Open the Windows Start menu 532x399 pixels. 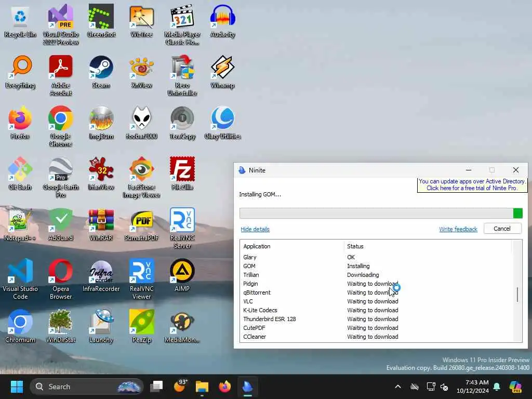tap(17, 387)
